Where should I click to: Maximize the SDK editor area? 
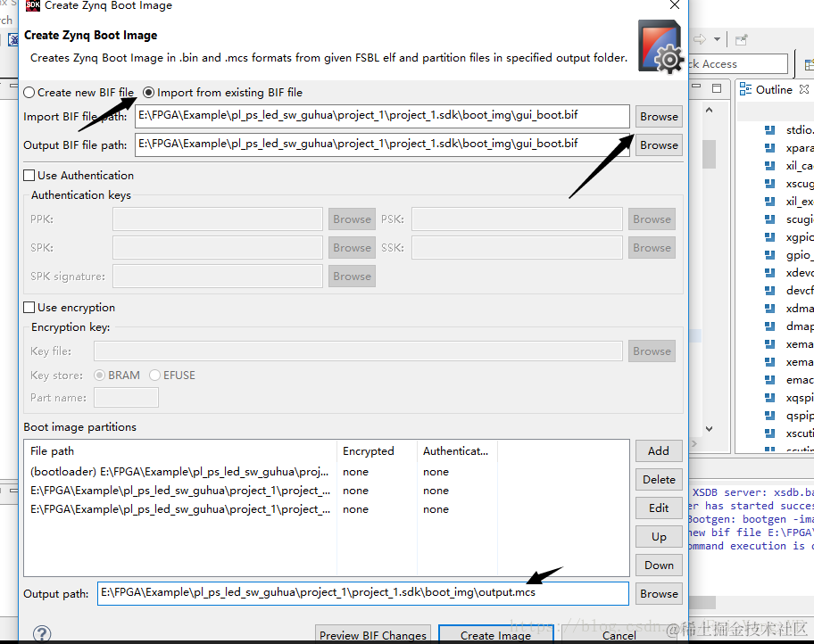(x=717, y=88)
